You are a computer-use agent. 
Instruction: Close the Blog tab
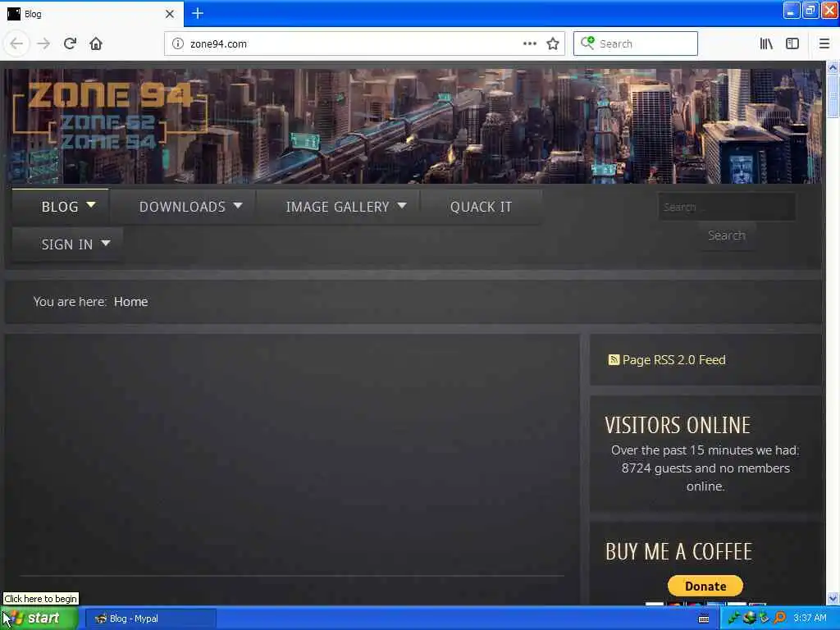pyautogui.click(x=170, y=14)
